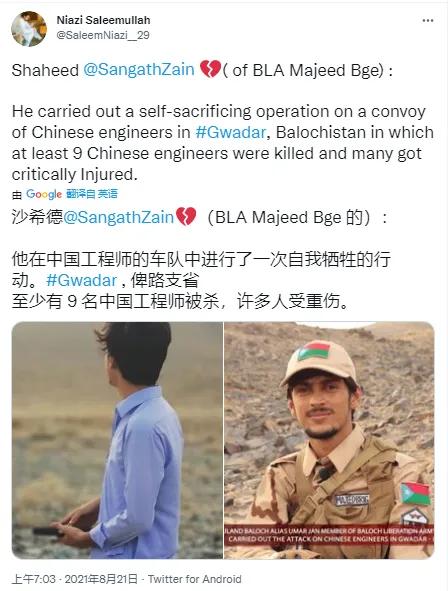Open the three-dot more options menu
The height and width of the screenshot is (591, 448).
click(428, 21)
